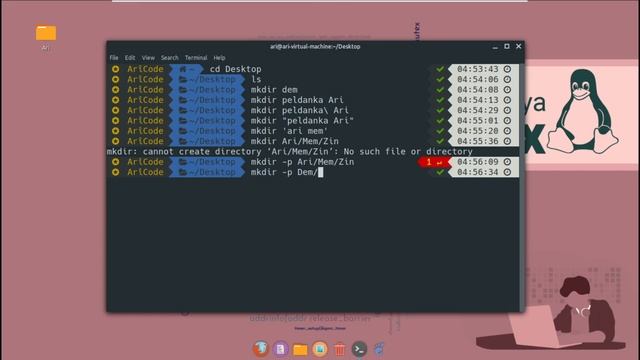Click the 'mkdir peldanka Ari' command without backslash
The height and width of the screenshot is (360, 640).
(x=297, y=100)
